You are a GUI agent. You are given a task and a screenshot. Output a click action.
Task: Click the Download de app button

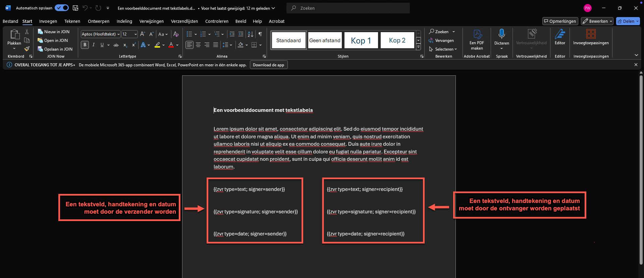[268, 65]
